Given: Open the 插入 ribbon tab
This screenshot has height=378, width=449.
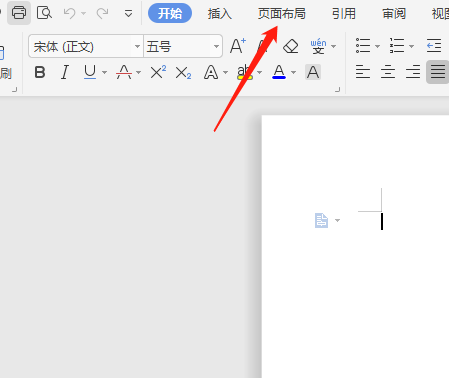Looking at the screenshot, I should click(x=219, y=14).
